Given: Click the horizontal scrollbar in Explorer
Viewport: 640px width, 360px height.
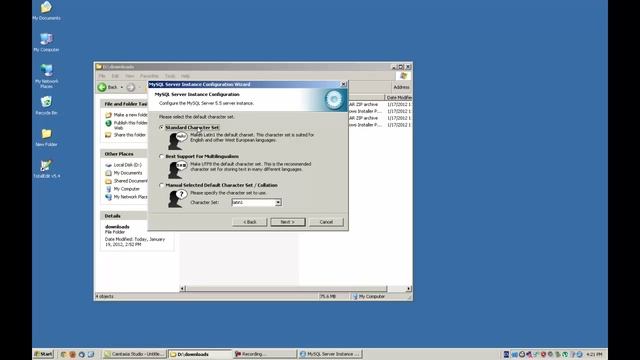Looking at the screenshot, I should click(x=286, y=289).
